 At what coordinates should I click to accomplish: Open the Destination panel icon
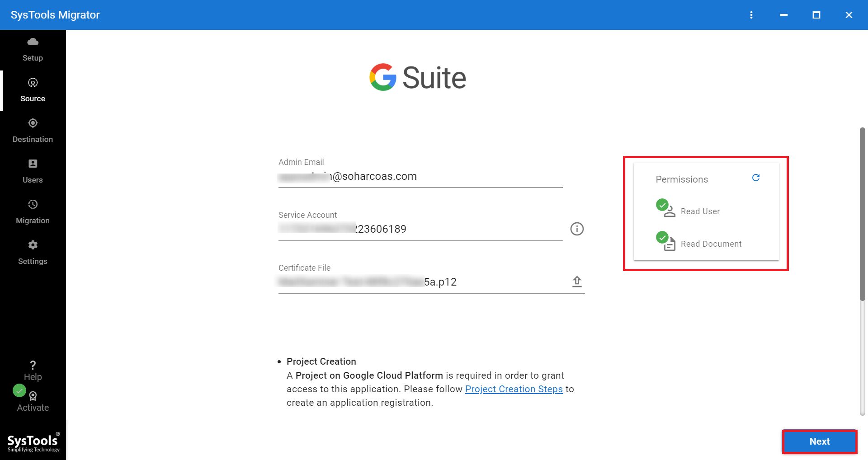(x=32, y=123)
